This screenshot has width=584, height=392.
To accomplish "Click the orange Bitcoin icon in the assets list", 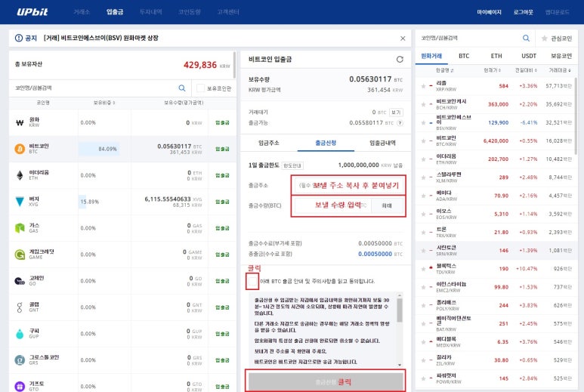I will (x=20, y=149).
